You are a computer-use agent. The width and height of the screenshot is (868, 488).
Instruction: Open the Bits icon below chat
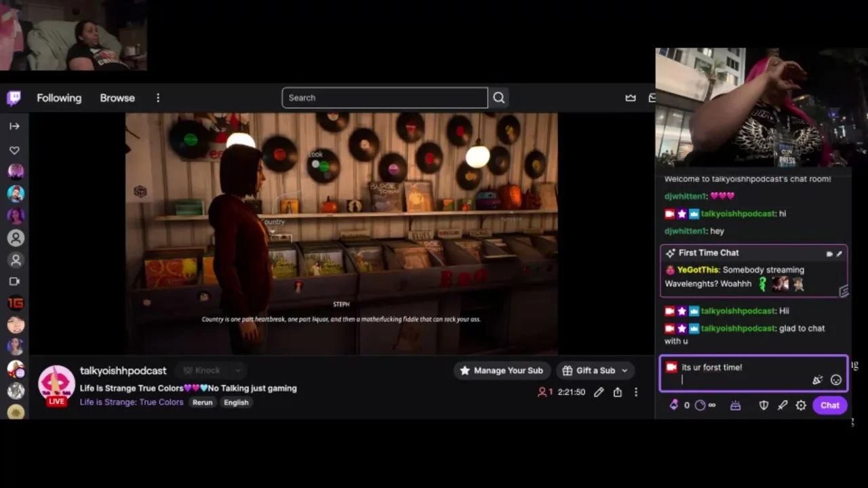(673, 405)
